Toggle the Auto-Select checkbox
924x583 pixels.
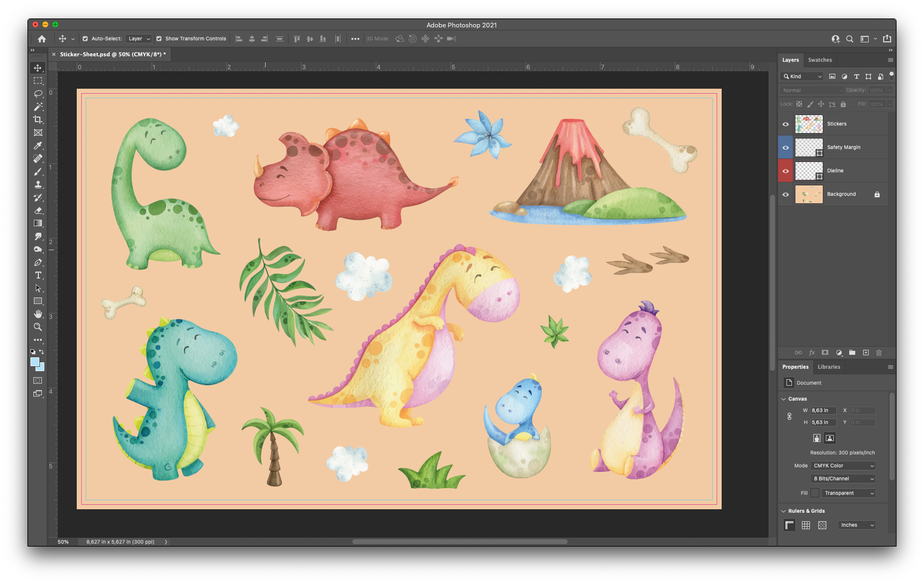coord(85,39)
